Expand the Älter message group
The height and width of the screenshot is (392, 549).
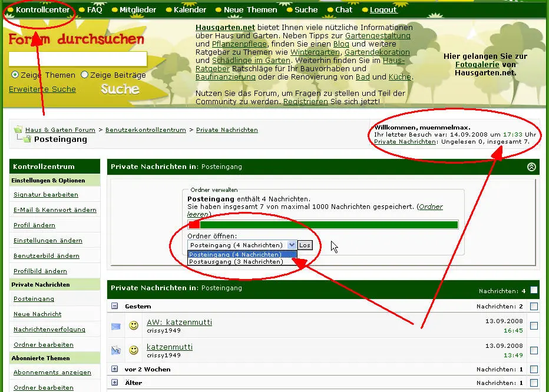point(114,383)
